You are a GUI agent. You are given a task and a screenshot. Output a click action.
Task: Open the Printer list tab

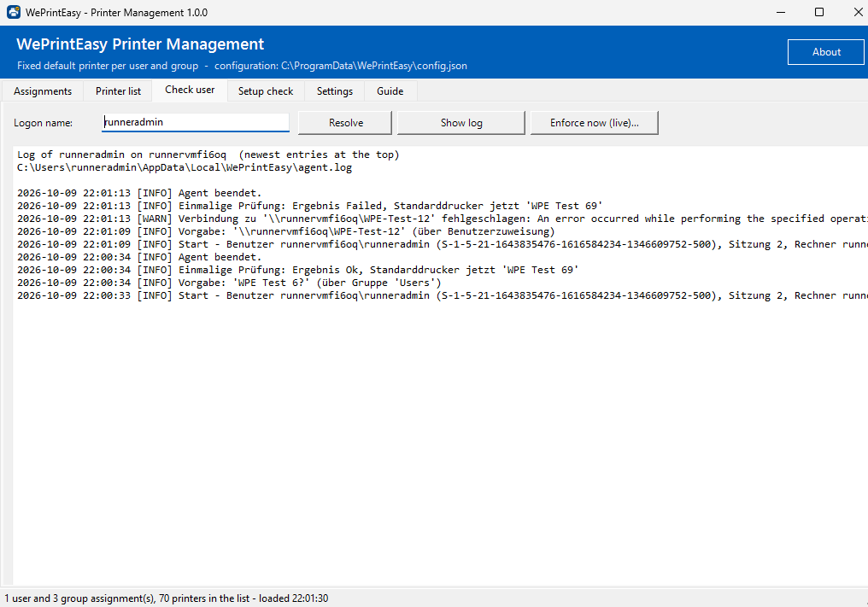pos(118,91)
